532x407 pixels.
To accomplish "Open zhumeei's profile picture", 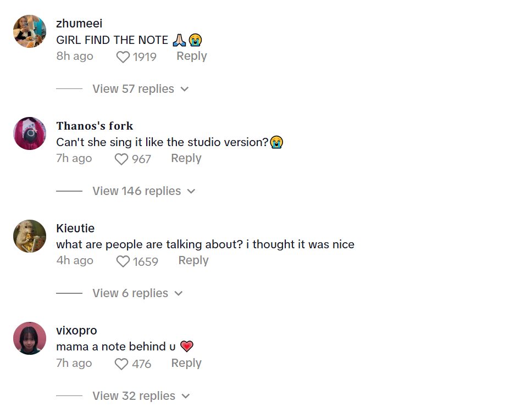I will [x=30, y=31].
